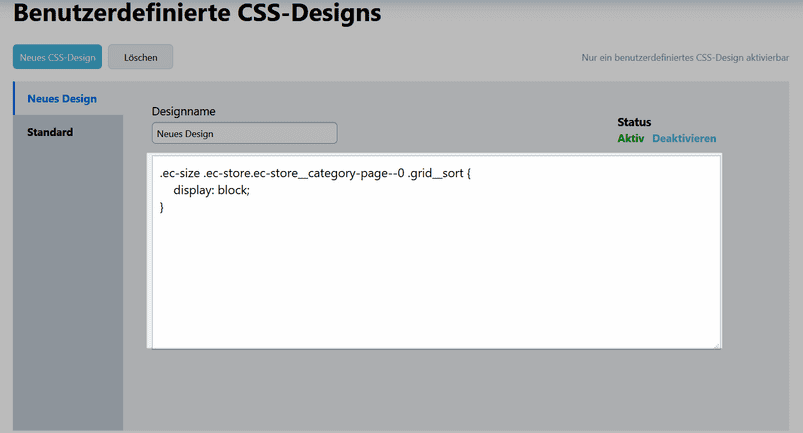Click the 'Nur ein benutzerdefiniertes CSS-Design aktivierbar' note

[685, 57]
